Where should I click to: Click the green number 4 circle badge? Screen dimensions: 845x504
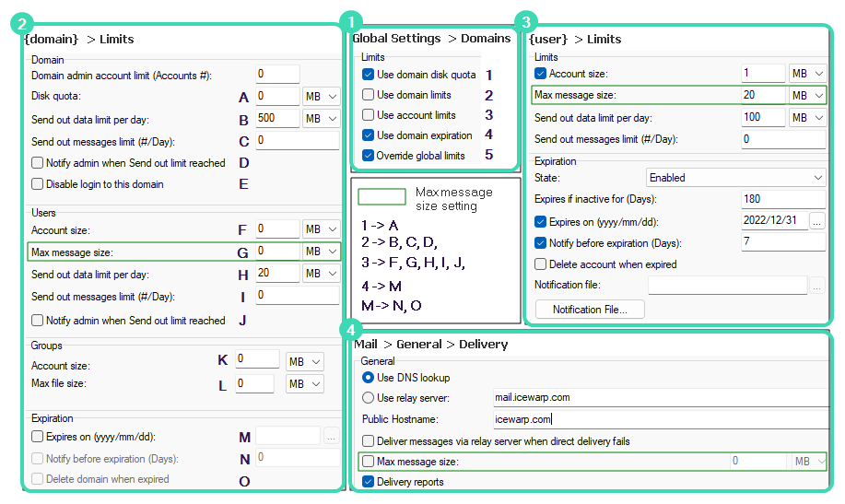[348, 329]
